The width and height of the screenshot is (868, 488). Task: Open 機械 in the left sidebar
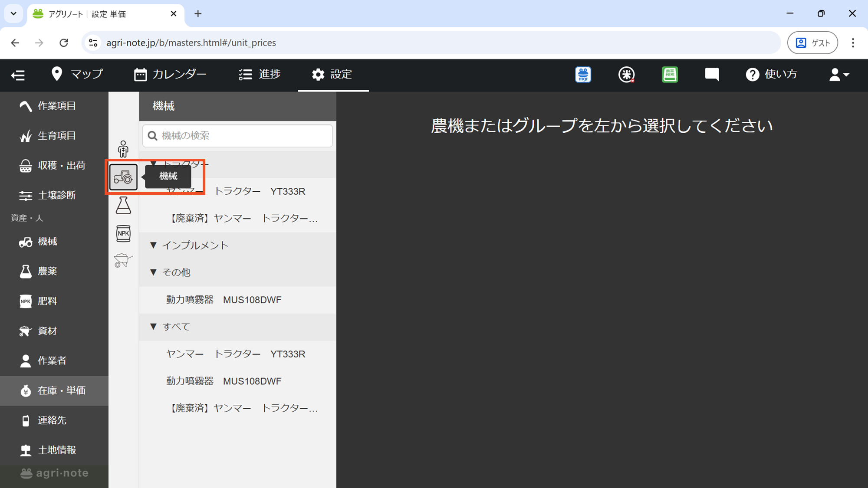(54, 242)
